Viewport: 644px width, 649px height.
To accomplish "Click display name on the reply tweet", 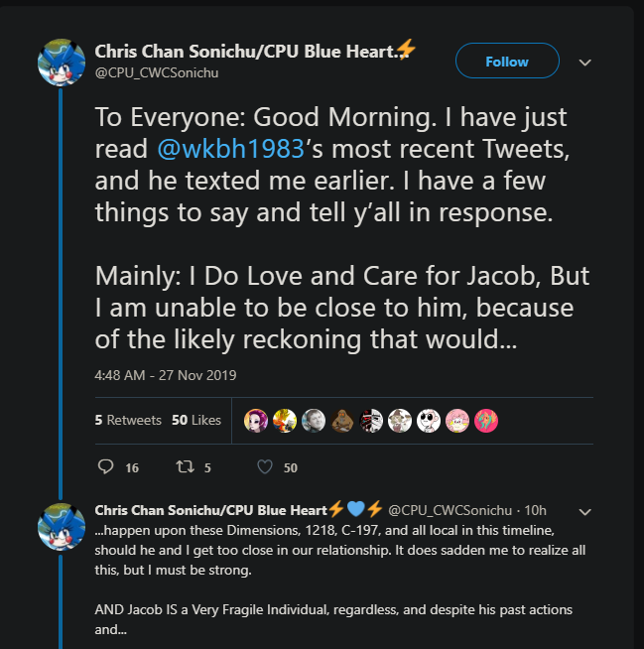I will (x=210, y=510).
